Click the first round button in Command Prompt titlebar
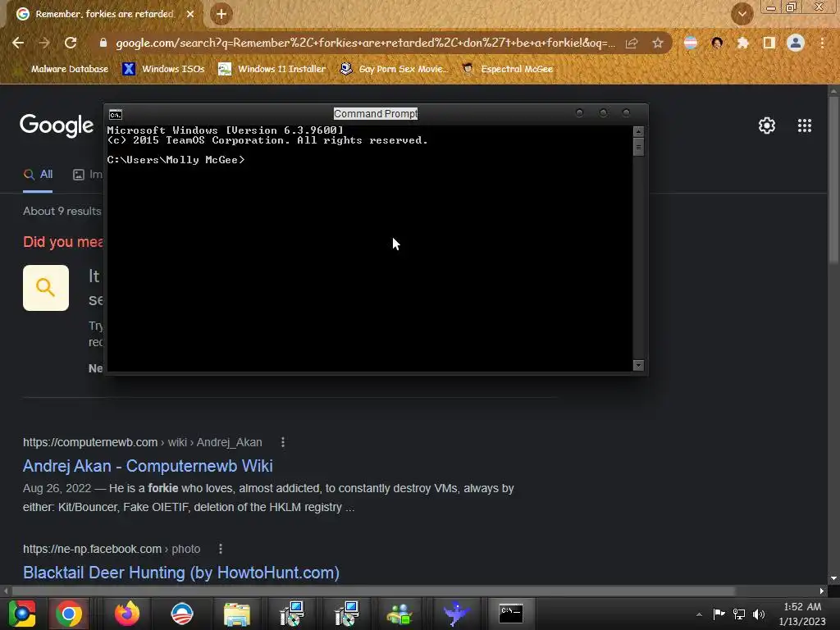 click(579, 113)
